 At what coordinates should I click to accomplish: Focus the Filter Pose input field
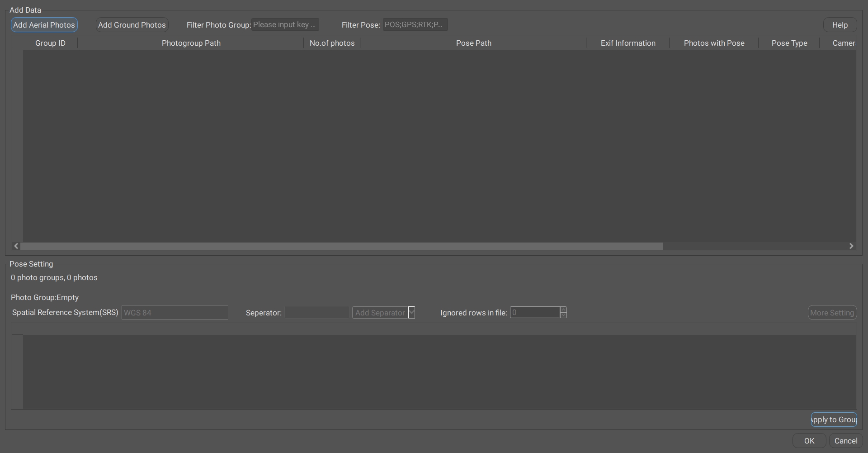(x=415, y=24)
